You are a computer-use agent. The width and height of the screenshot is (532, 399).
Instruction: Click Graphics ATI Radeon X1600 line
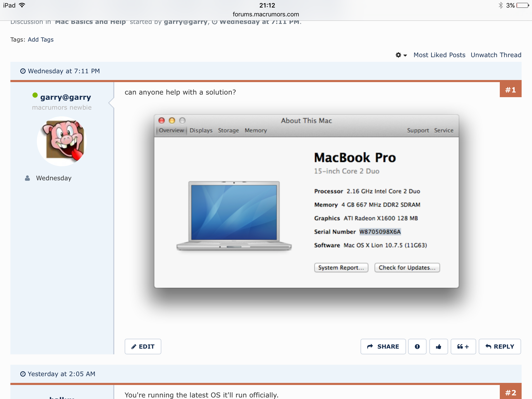366,218
